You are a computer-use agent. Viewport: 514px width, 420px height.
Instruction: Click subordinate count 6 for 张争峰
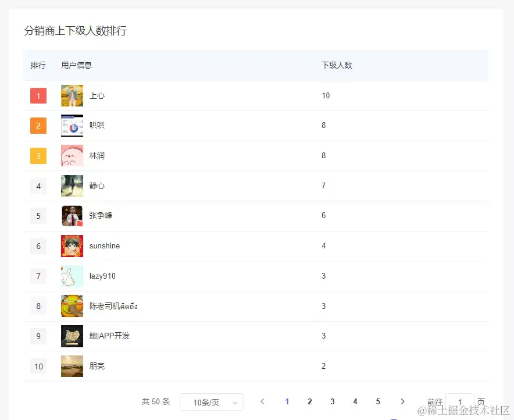323,215
